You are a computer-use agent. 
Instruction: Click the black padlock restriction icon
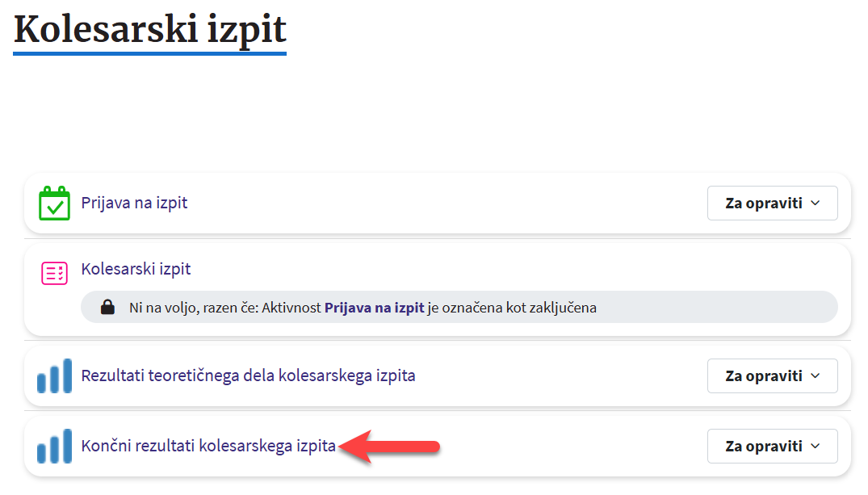(x=107, y=308)
